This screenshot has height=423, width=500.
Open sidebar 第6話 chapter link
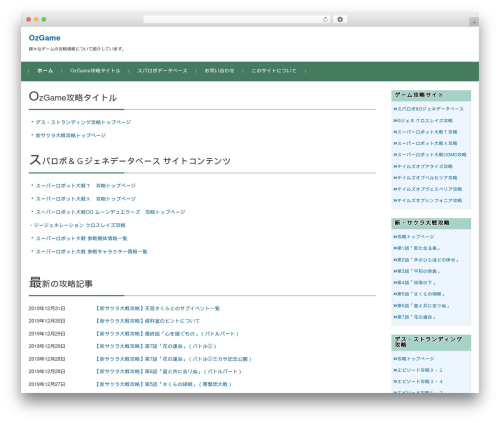click(421, 306)
